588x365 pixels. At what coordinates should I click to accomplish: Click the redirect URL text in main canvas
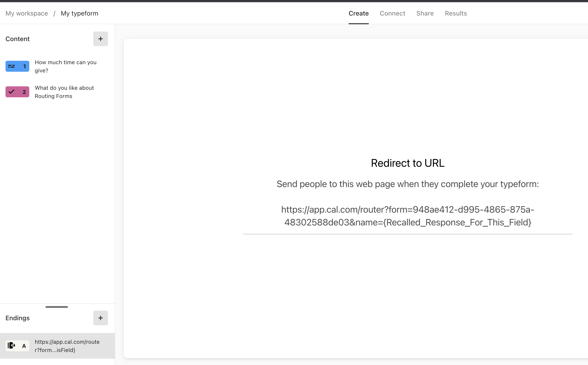click(407, 216)
